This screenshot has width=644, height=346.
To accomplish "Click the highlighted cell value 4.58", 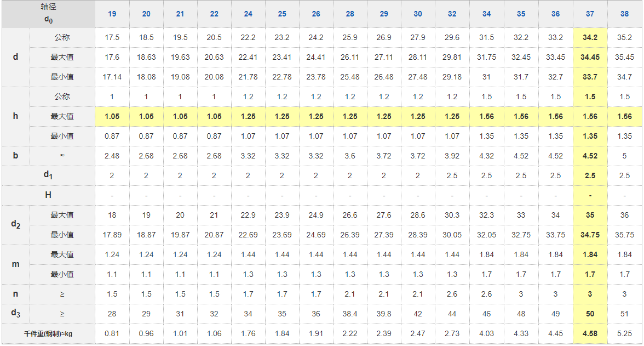I will [x=590, y=333].
